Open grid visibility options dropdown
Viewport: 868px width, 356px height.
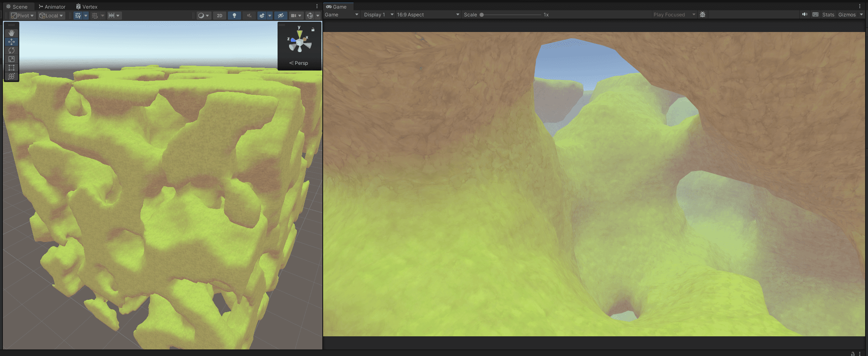click(x=86, y=16)
